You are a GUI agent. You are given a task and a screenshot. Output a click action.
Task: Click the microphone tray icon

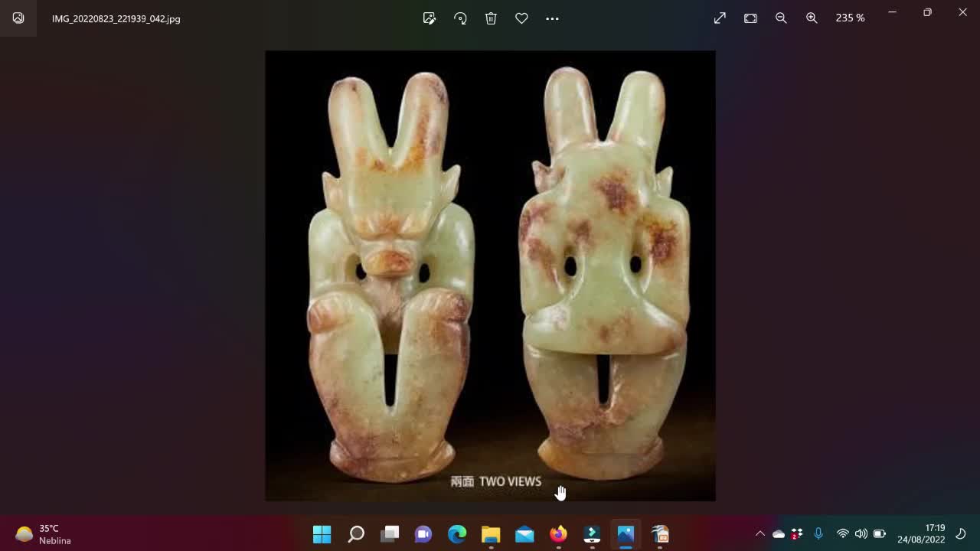818,533
